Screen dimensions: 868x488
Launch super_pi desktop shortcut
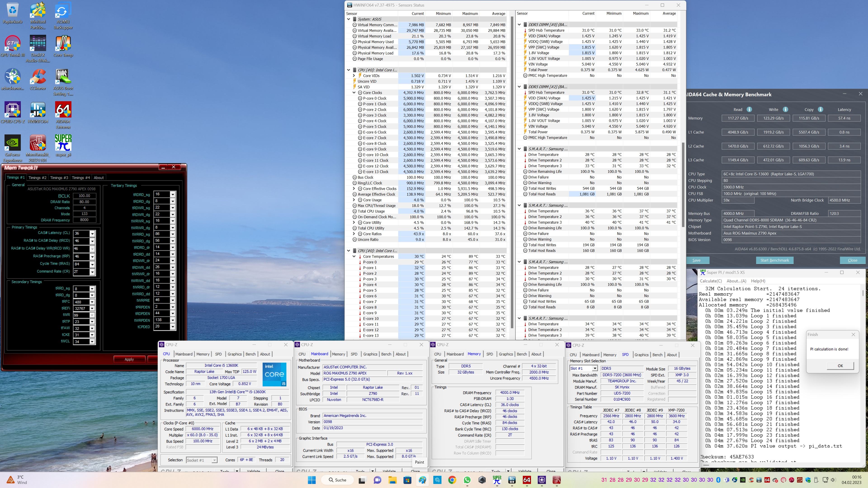63,146
